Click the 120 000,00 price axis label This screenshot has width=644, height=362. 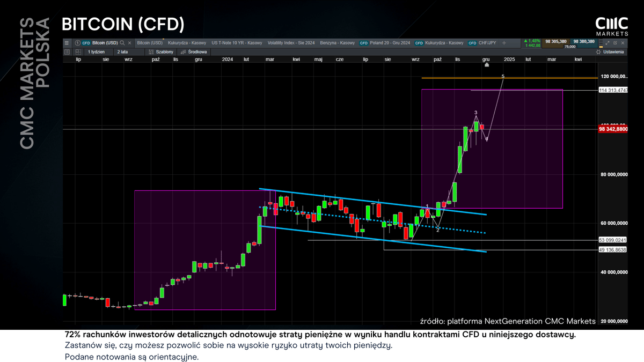click(614, 76)
